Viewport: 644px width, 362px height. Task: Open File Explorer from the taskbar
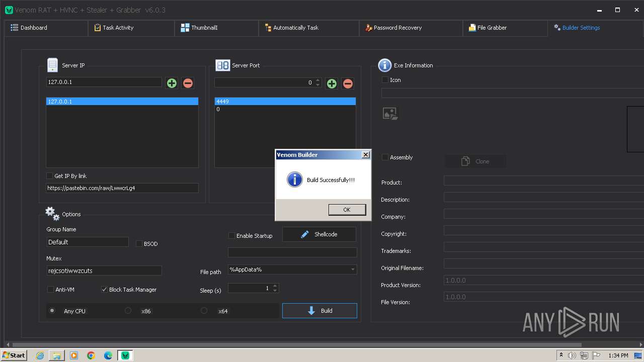(57, 355)
